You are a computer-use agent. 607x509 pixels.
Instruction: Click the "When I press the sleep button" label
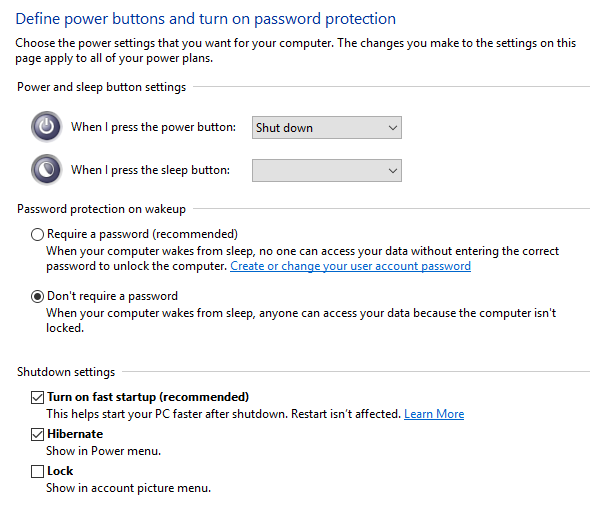click(x=150, y=170)
